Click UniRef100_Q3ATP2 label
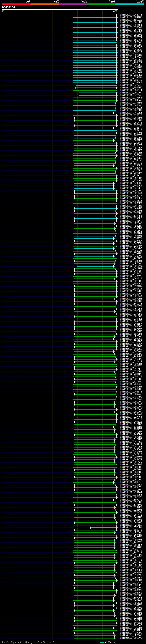This screenshot has width=146, height=644. (131, 103)
